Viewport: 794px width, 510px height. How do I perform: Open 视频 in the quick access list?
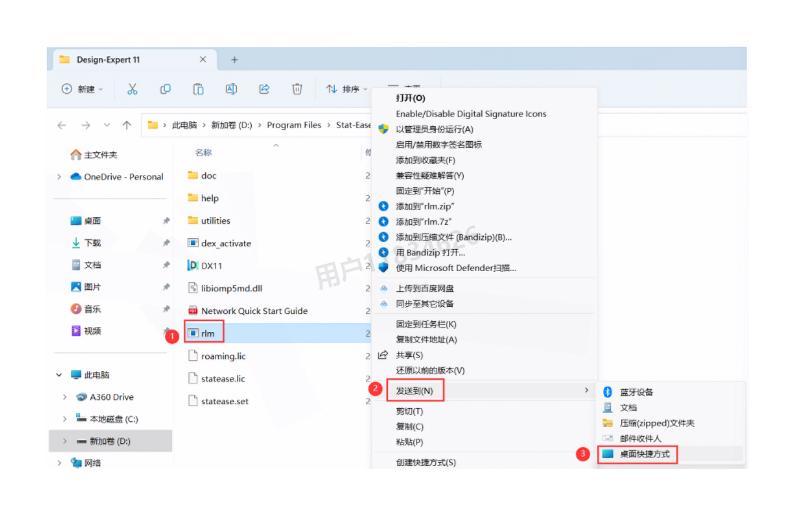point(86,331)
